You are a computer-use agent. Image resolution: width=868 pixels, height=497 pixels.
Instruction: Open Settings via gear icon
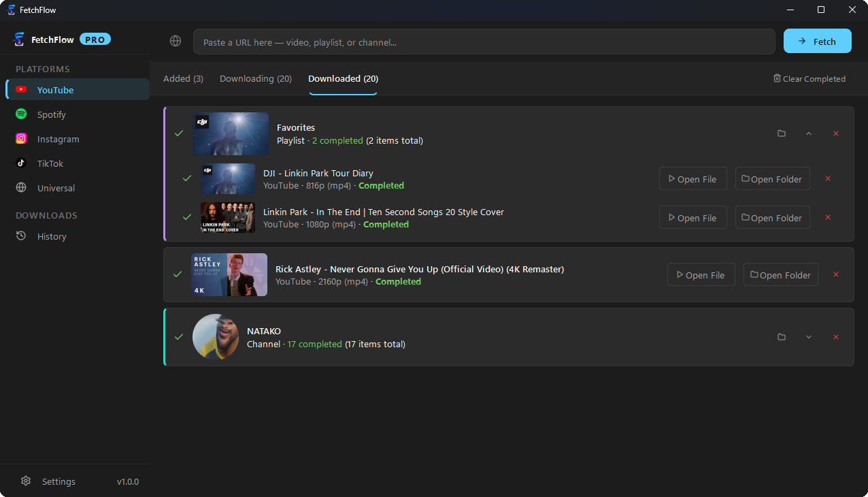(26, 481)
